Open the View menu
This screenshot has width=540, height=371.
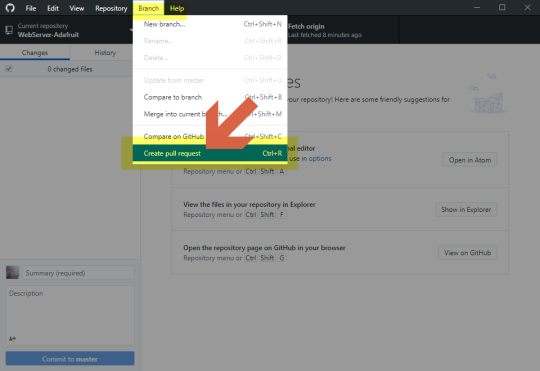(x=76, y=8)
